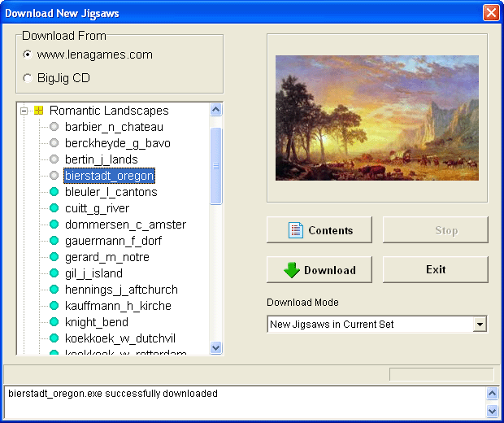Click the download progress bar

click(441, 374)
